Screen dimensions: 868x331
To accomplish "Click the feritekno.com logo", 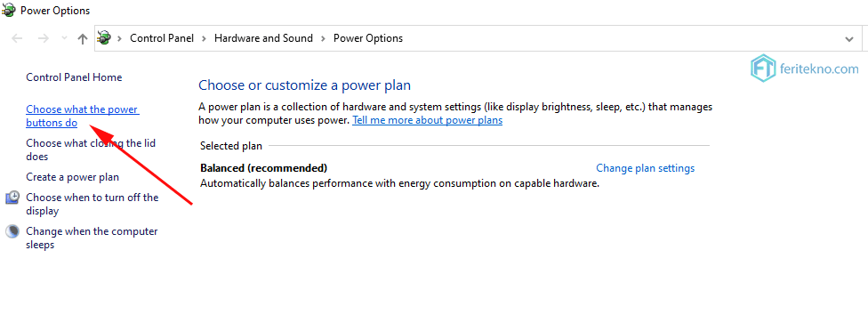I will coord(804,69).
